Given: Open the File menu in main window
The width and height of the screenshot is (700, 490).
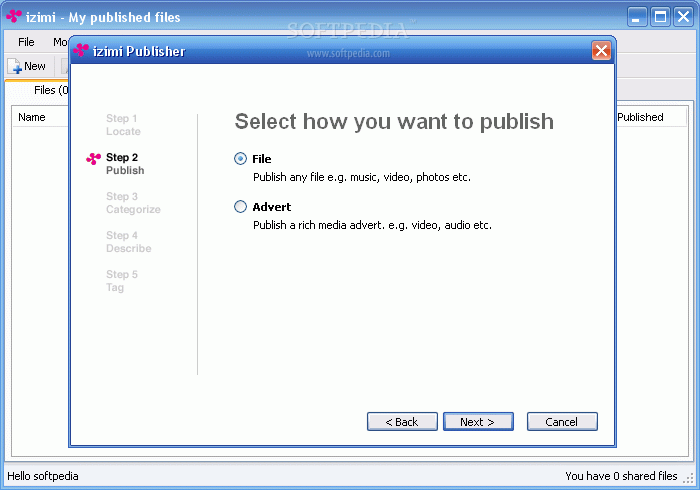Looking at the screenshot, I should coord(26,42).
